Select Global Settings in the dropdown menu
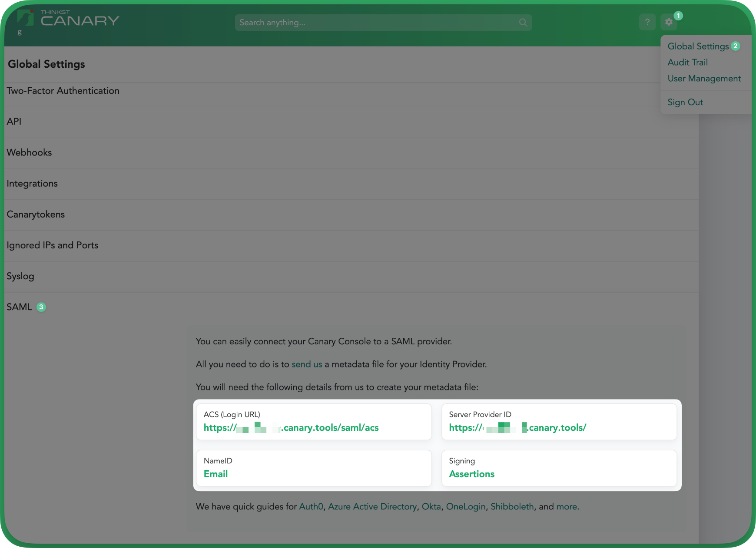 698,46
